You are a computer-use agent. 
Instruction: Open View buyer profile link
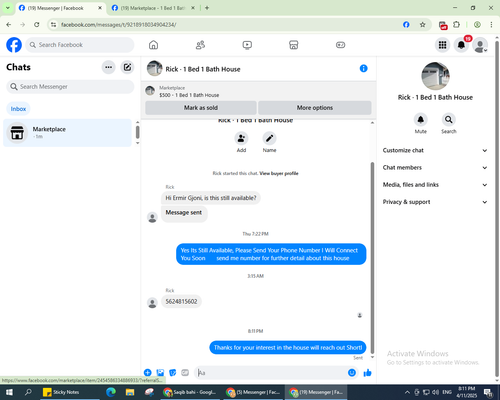click(x=279, y=173)
